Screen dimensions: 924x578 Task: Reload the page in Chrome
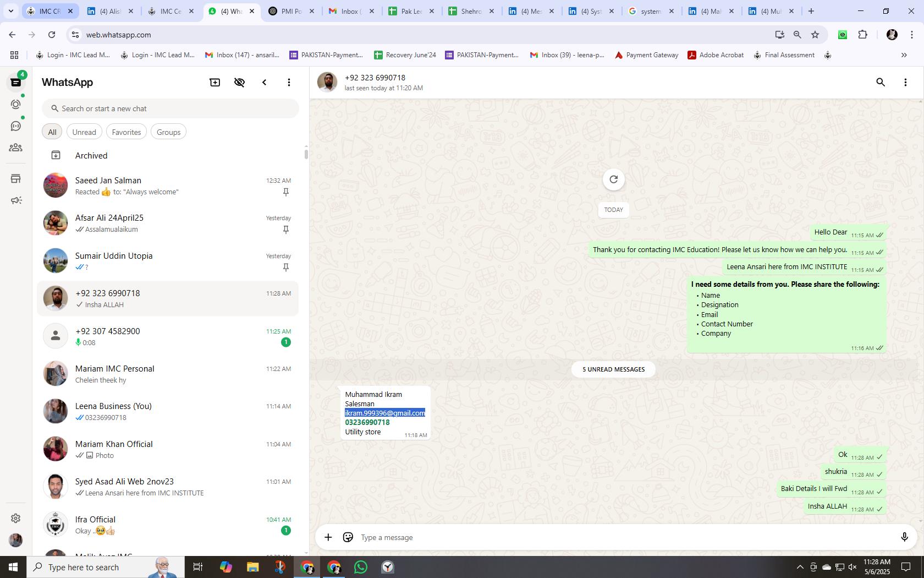51,35
